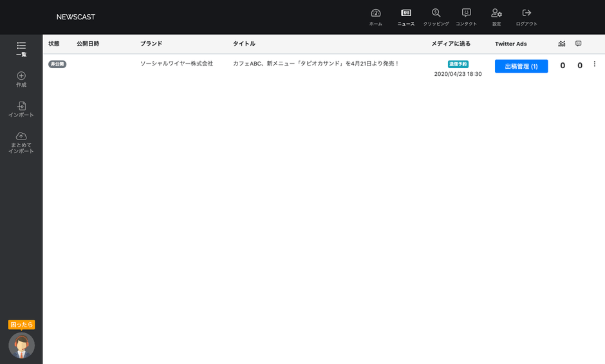Click the help support avatar
This screenshot has height=364, width=605.
21,345
